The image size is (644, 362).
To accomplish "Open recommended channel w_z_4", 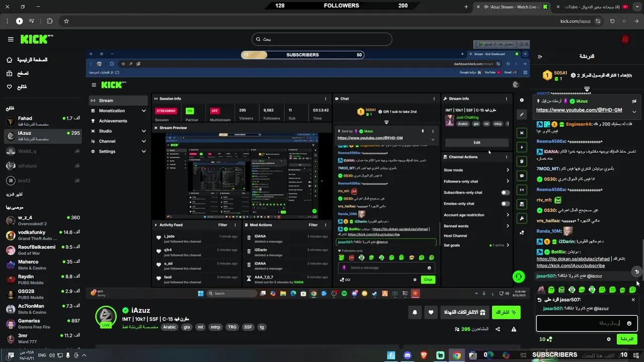I will pos(43,220).
